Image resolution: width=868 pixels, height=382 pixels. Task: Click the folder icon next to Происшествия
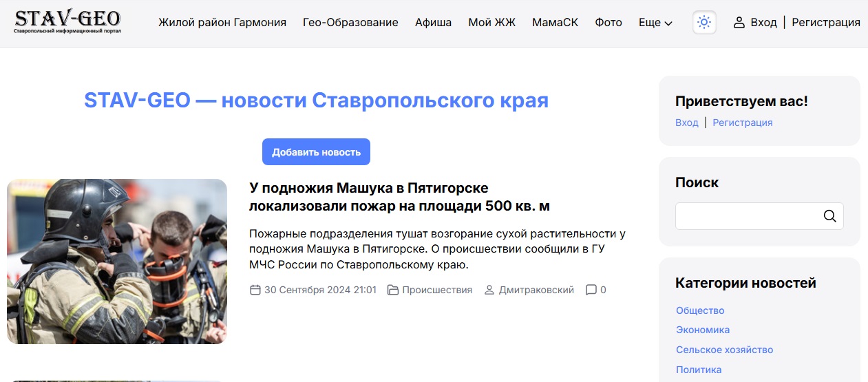pos(393,290)
